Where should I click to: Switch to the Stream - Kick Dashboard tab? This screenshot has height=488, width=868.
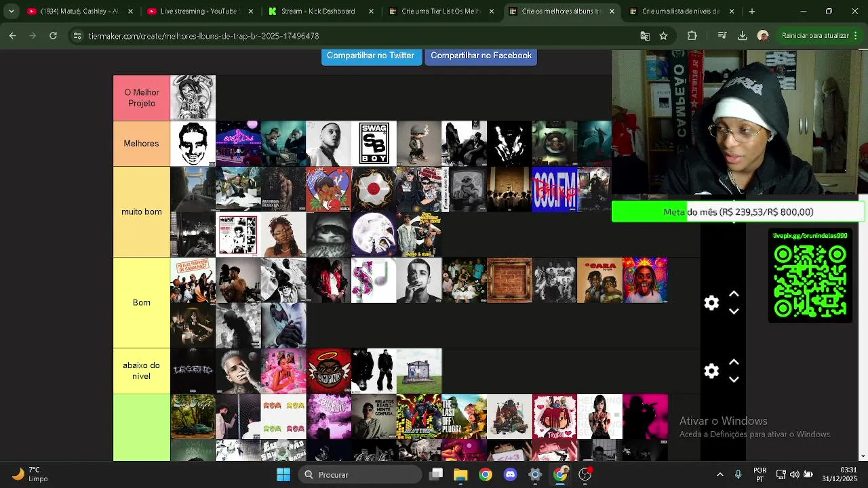(x=319, y=12)
